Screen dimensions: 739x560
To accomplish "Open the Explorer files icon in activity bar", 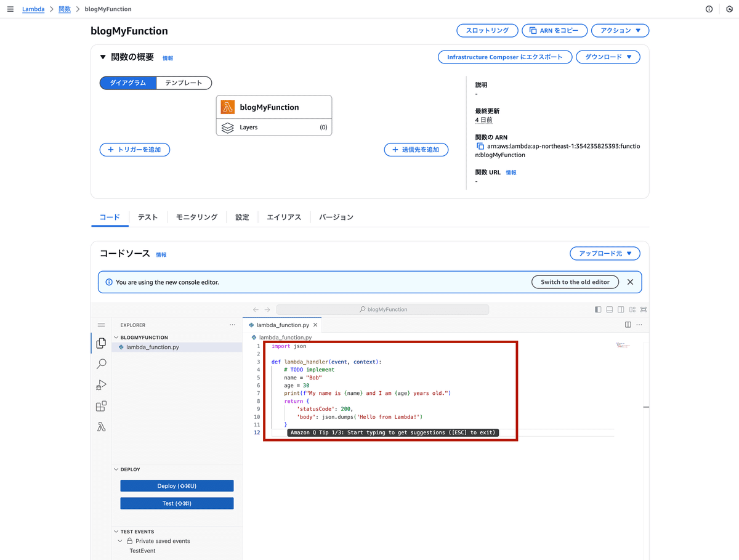I will coord(101,344).
